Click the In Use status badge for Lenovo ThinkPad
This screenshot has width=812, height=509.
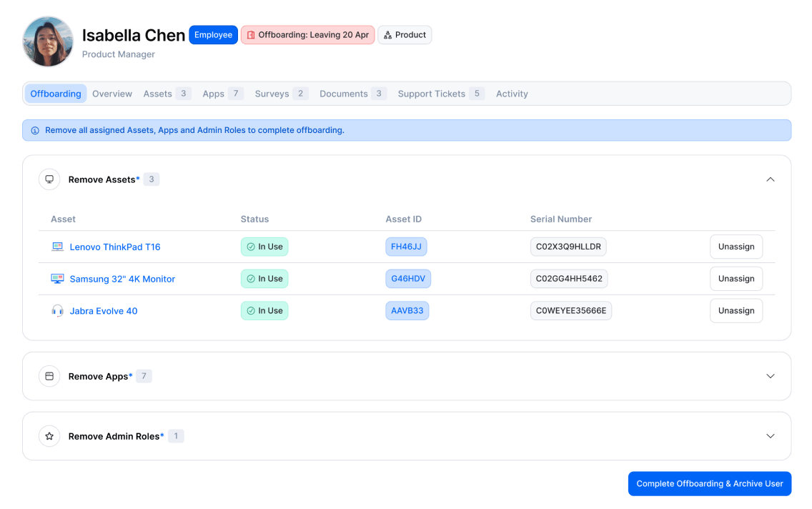264,246
